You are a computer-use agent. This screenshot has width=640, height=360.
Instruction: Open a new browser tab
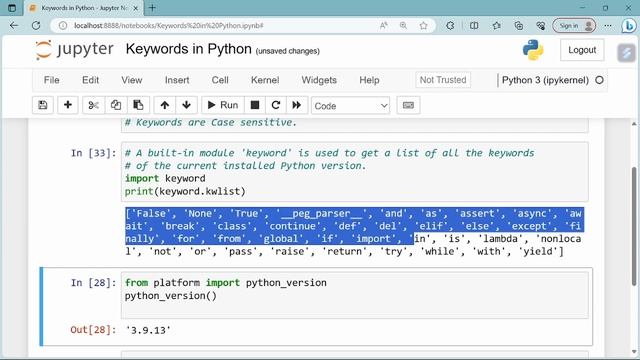tap(152, 8)
